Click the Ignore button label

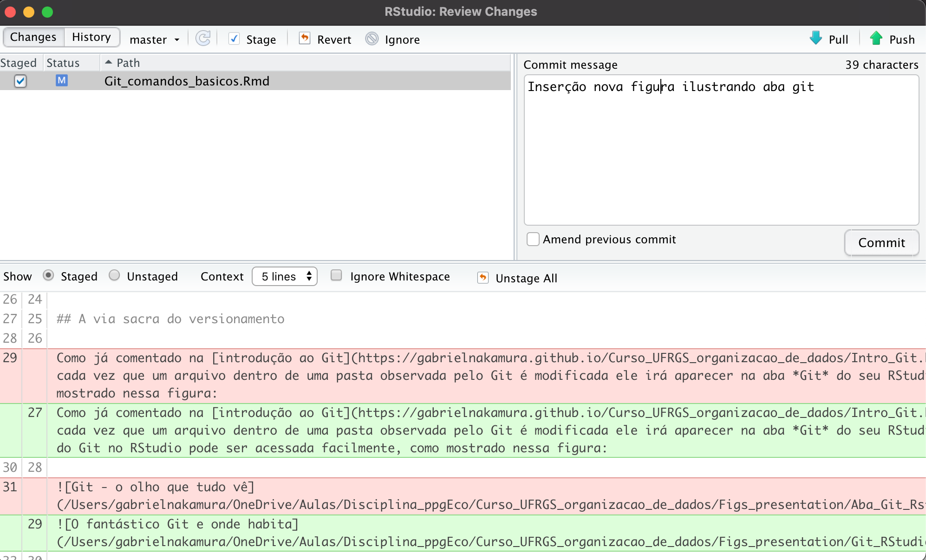[x=402, y=39]
